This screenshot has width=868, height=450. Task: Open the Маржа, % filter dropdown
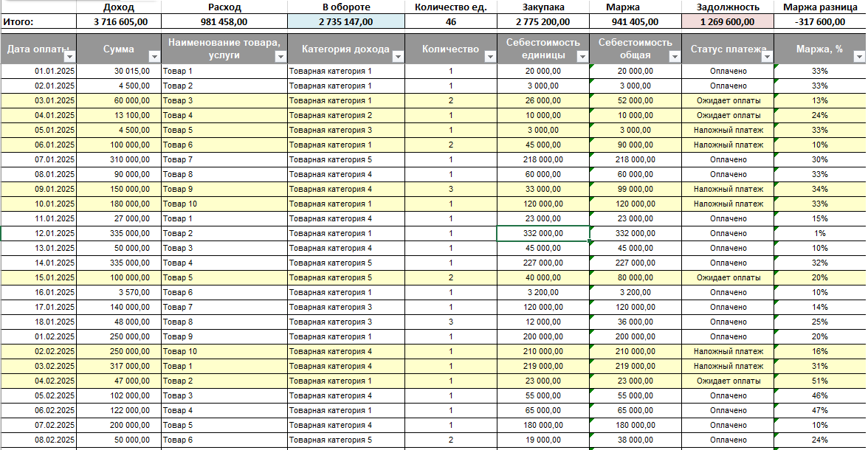pos(859,57)
